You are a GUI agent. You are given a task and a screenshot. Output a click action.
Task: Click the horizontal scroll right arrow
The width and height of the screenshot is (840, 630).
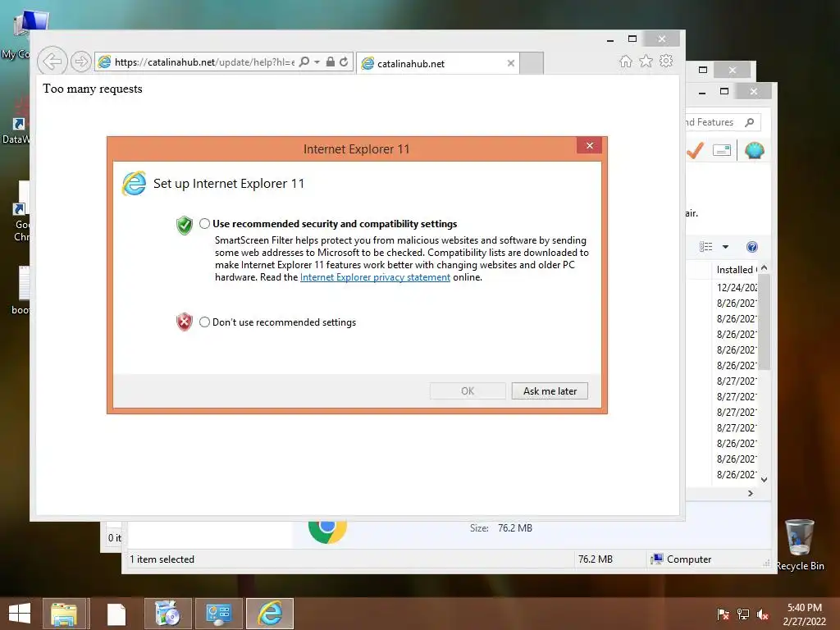coord(750,493)
